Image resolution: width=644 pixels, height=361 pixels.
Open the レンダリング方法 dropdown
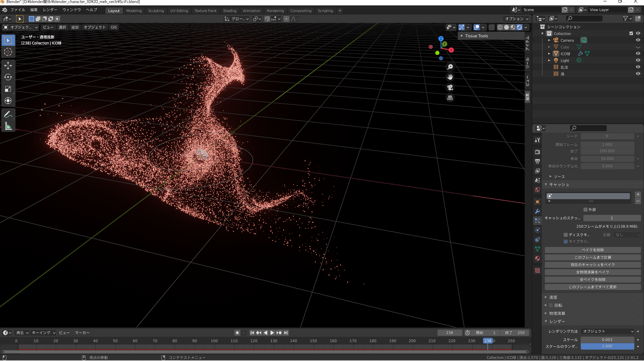click(607, 331)
